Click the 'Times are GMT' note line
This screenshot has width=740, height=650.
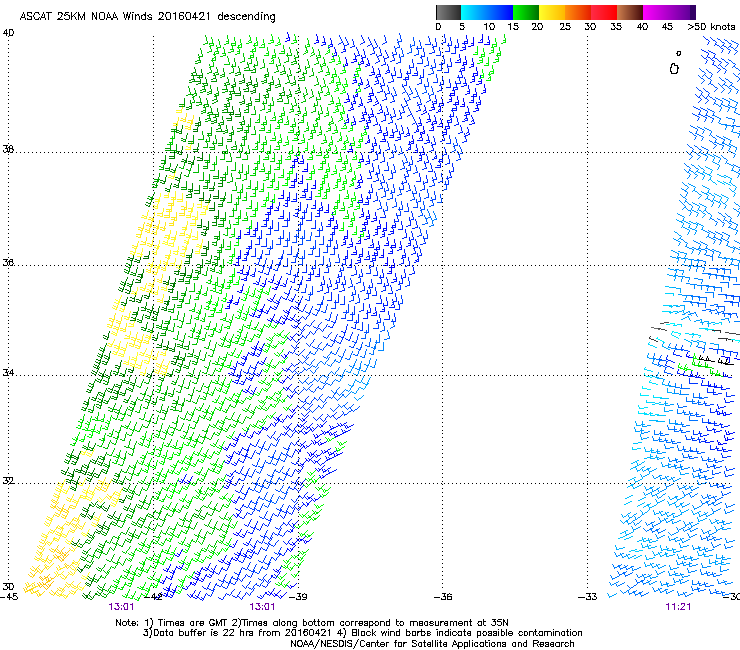click(x=312, y=623)
